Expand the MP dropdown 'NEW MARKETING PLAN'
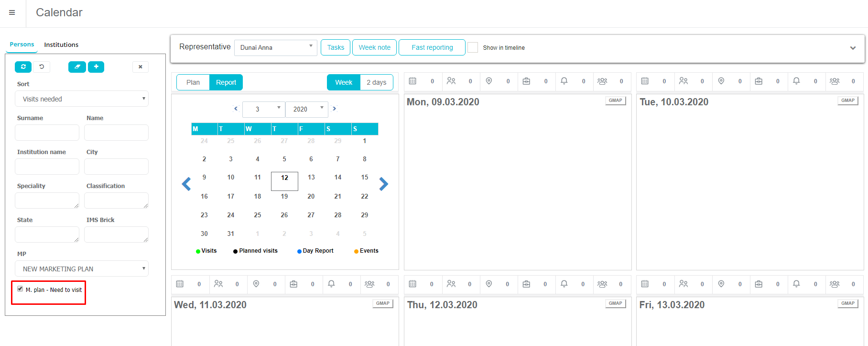This screenshot has height=346, width=868. pos(82,269)
